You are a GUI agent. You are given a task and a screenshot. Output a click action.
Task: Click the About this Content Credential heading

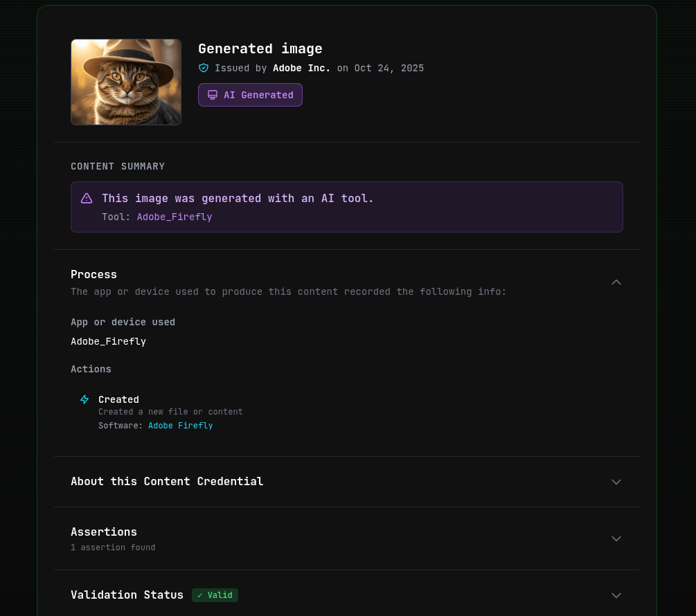point(167,481)
